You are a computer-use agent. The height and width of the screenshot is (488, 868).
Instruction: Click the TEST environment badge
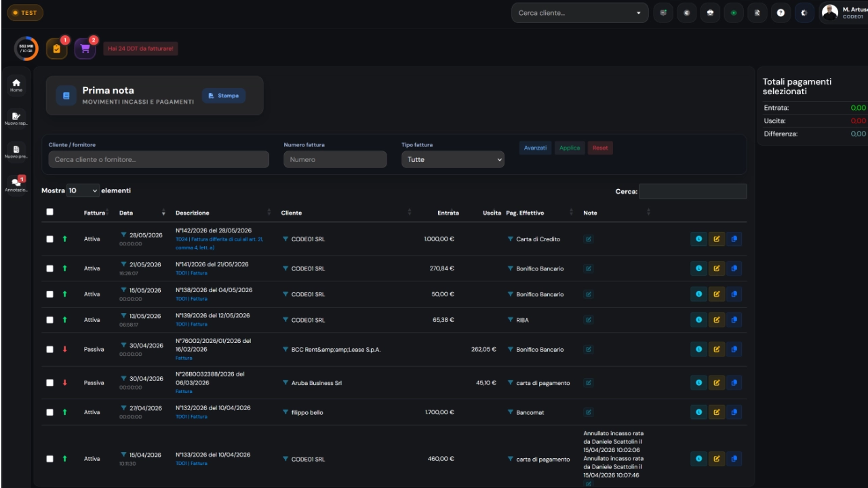(25, 12)
